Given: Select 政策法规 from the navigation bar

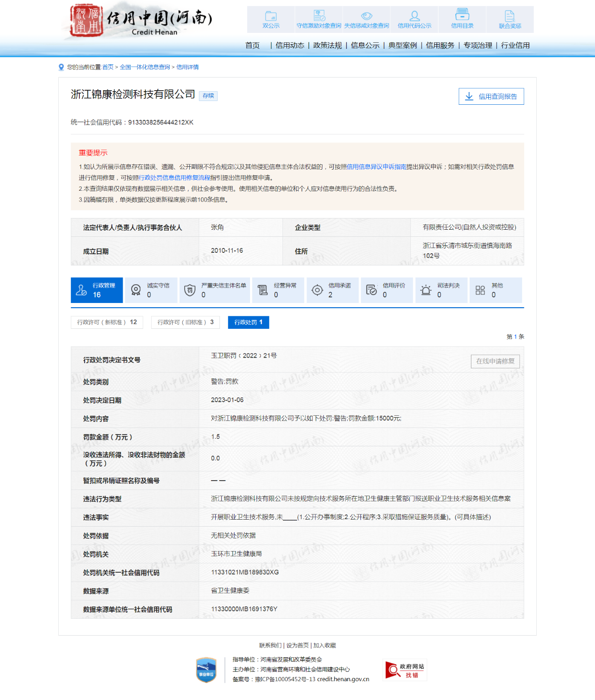Looking at the screenshot, I should 328,46.
